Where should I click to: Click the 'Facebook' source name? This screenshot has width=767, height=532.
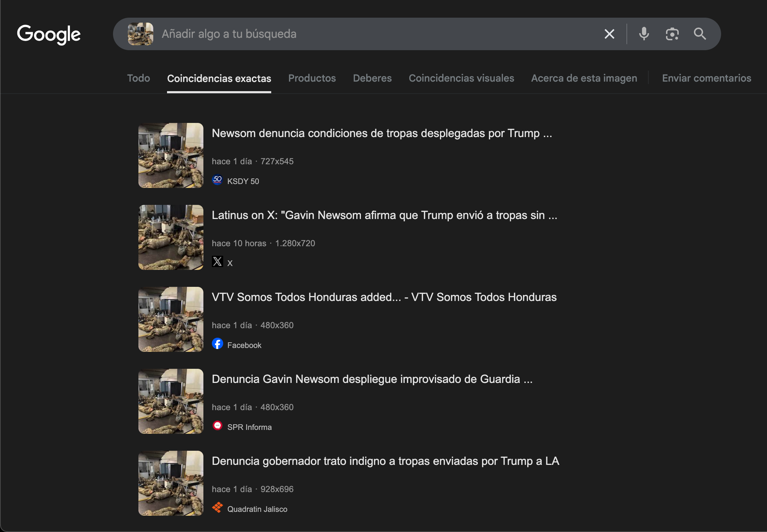click(244, 345)
